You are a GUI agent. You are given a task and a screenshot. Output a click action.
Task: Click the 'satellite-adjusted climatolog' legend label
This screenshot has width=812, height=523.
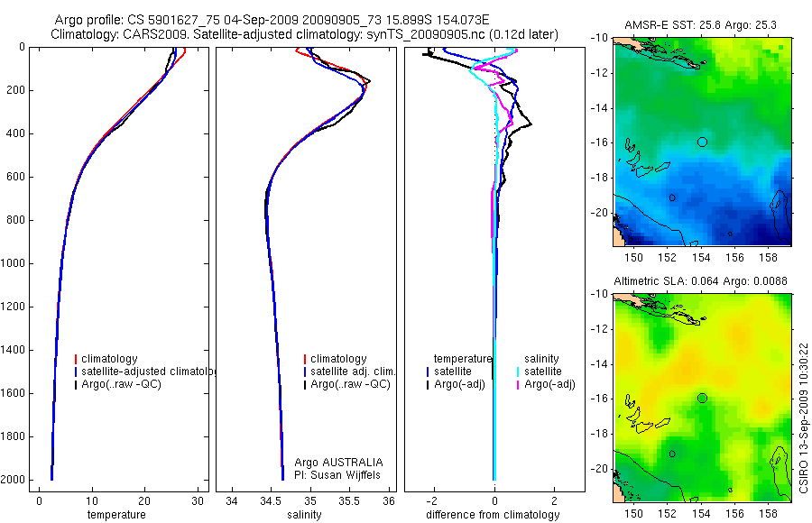[x=148, y=372]
